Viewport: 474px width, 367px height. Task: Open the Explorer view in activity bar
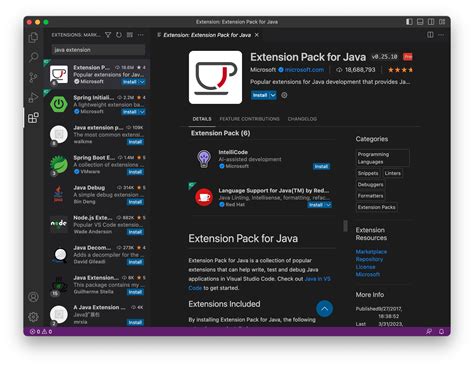click(33, 37)
